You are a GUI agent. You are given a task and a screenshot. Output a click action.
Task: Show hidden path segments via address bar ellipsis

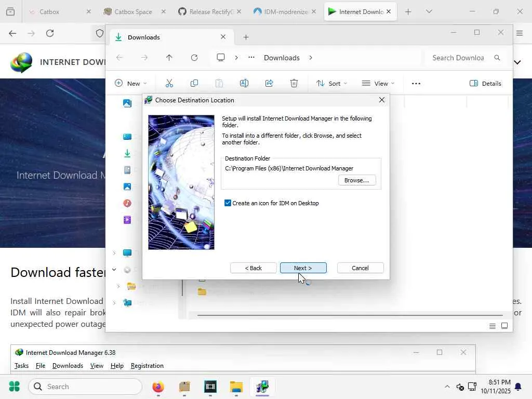[x=251, y=58]
